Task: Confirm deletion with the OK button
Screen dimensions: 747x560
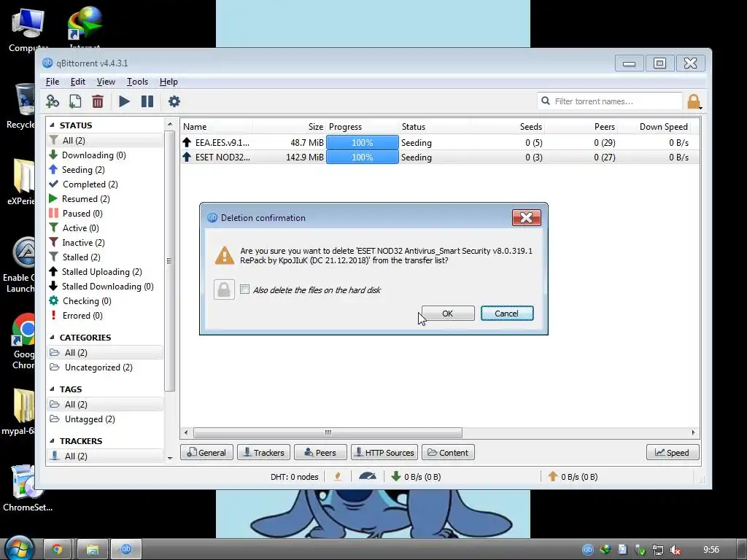Action: [x=448, y=314]
